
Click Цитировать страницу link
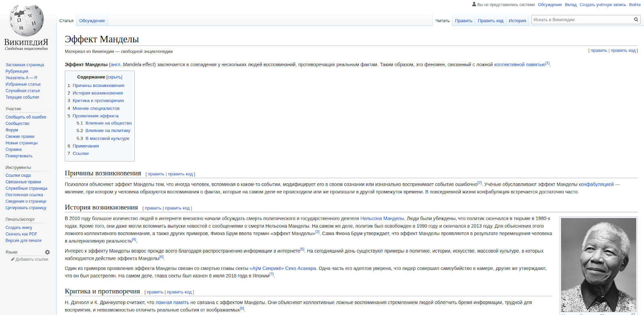(x=26, y=207)
